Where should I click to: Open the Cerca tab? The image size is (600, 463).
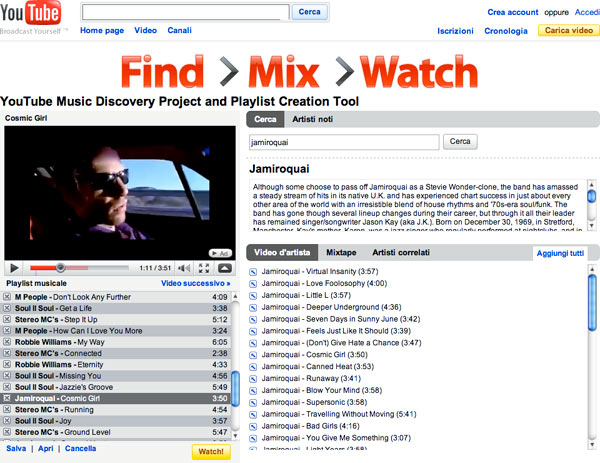coord(265,119)
